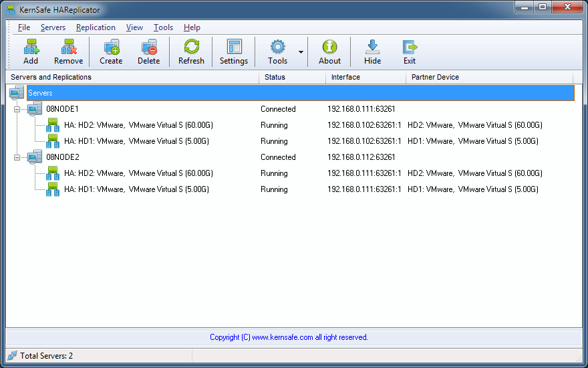Open Settings from the toolbar
This screenshot has height=368, width=588.
(x=235, y=47)
